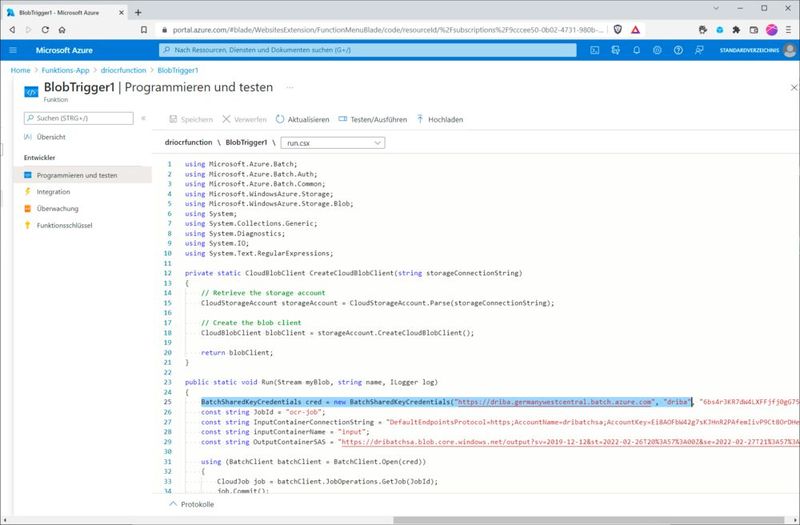Click BlobTrigger1 in the file path
Screen dimensions: 800x525
point(246,142)
